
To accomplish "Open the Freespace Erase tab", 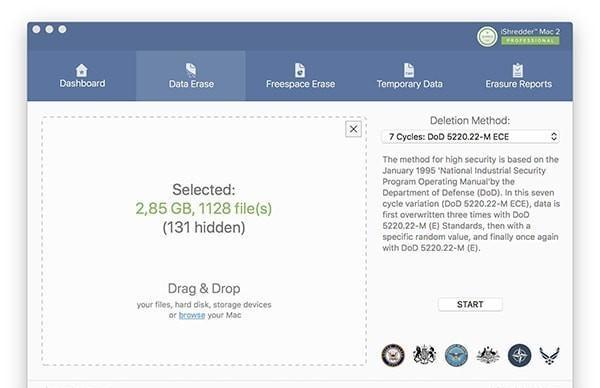I will tap(300, 76).
